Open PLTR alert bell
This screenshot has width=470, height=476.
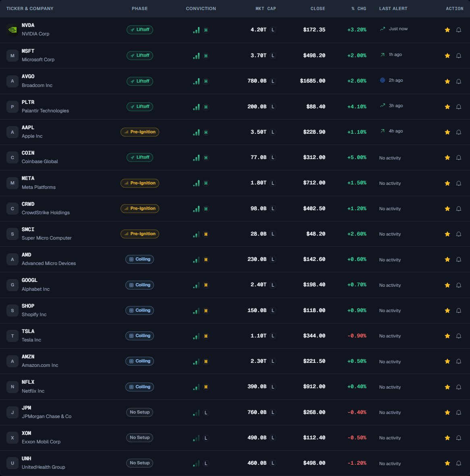459,107
